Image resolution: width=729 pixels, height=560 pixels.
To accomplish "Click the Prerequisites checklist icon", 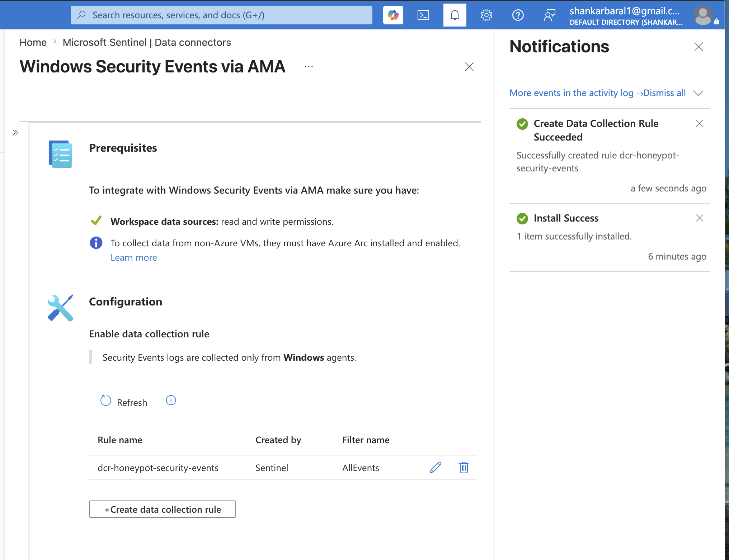I will [x=60, y=154].
